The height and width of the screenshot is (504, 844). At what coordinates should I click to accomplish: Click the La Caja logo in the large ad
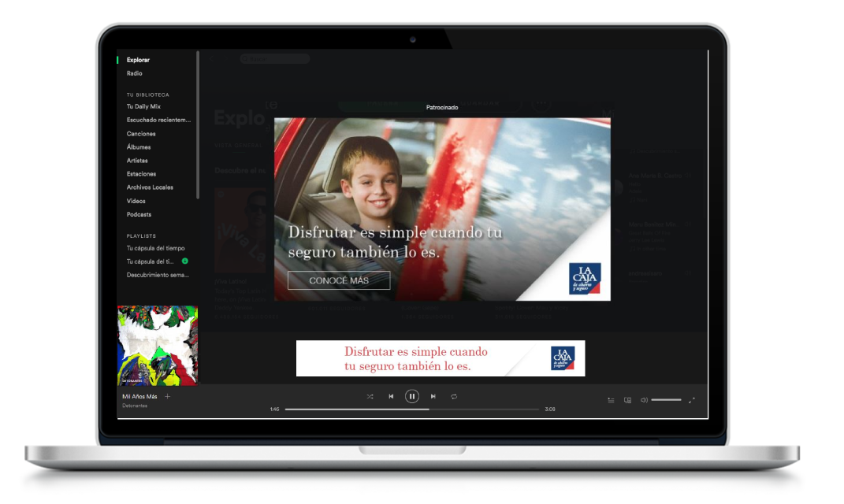pos(585,279)
